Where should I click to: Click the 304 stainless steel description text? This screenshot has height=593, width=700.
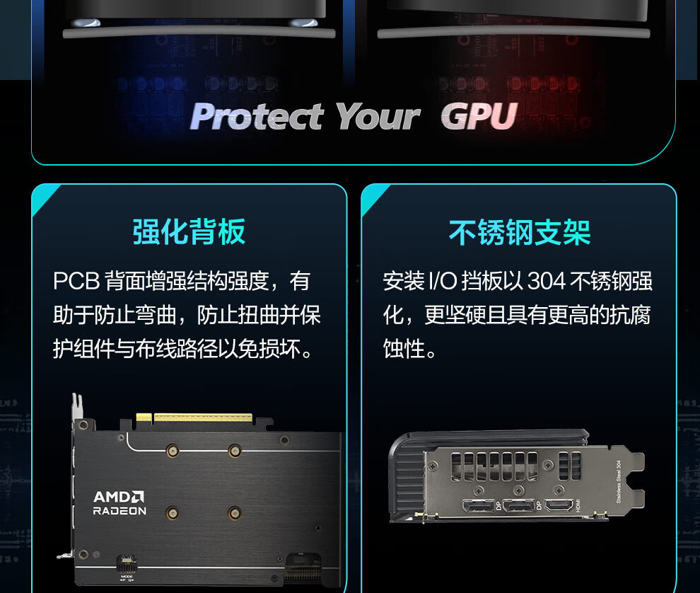[518, 315]
